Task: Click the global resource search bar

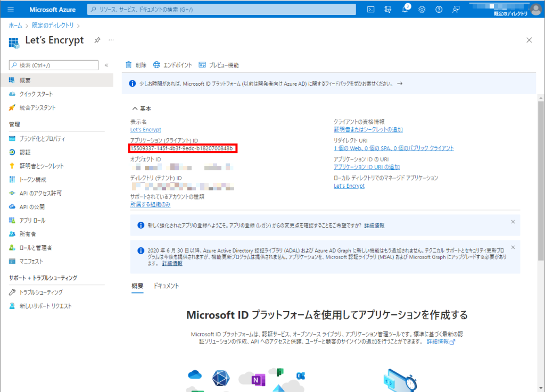Action: (221, 10)
